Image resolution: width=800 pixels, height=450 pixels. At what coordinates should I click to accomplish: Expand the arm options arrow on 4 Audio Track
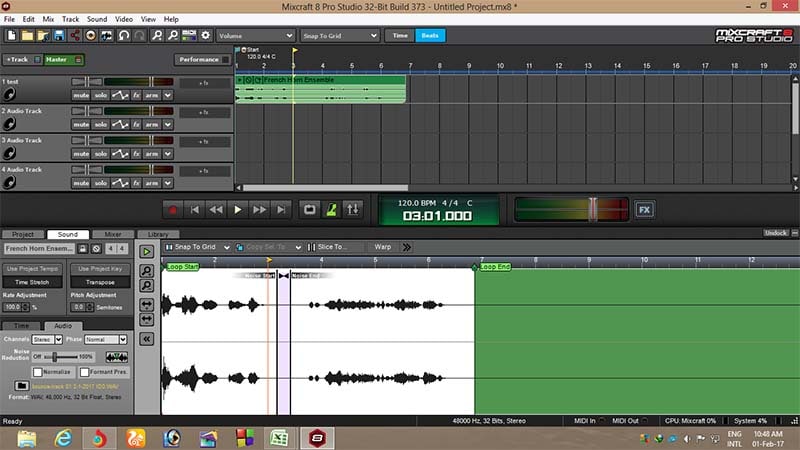click(x=167, y=183)
